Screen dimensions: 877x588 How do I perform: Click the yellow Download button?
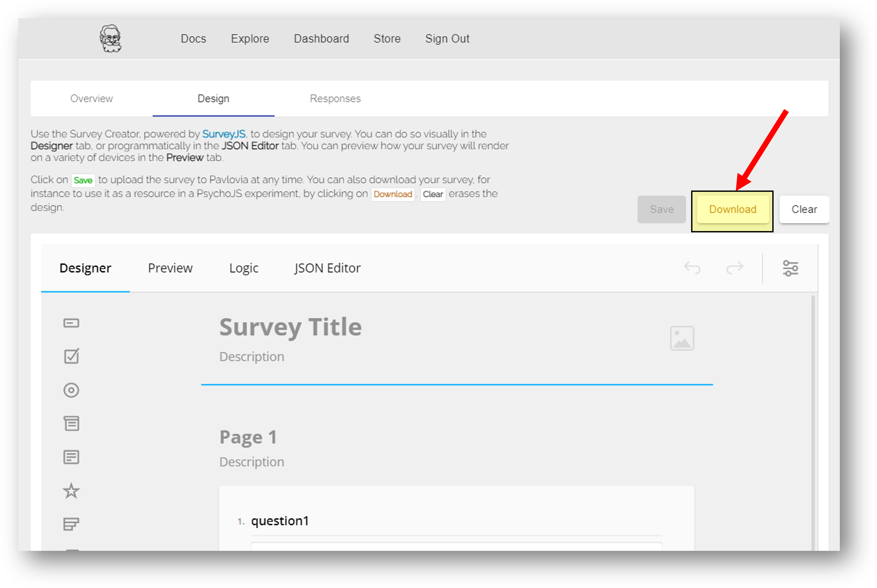(732, 209)
